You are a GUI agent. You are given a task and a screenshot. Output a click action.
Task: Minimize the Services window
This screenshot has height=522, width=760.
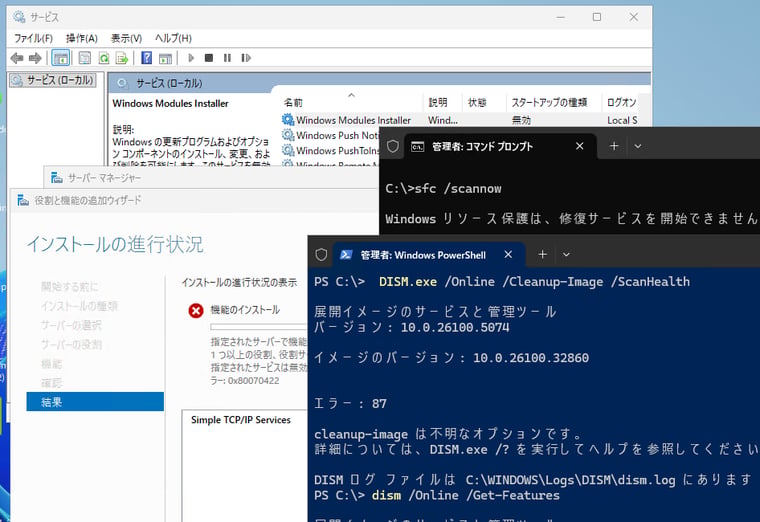[x=561, y=17]
